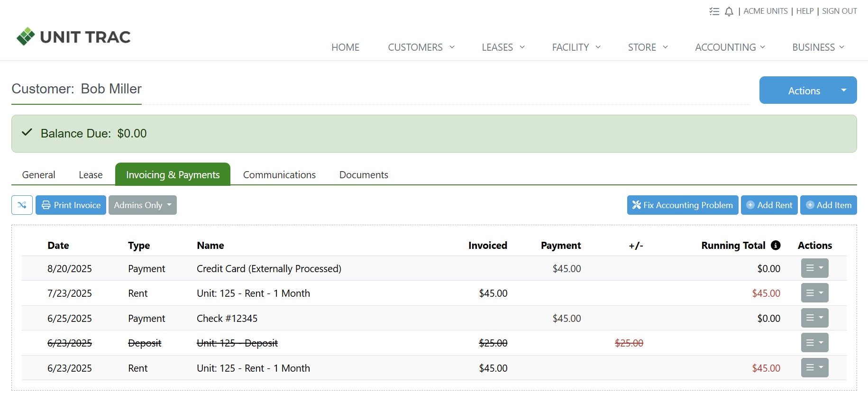Click the Running Total info icon
This screenshot has height=402, width=868.
pyautogui.click(x=776, y=245)
